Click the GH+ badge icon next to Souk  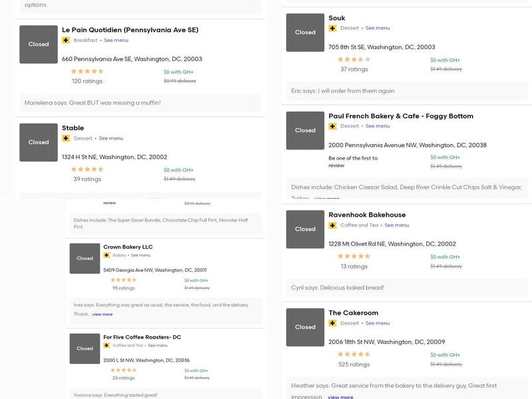click(332, 28)
